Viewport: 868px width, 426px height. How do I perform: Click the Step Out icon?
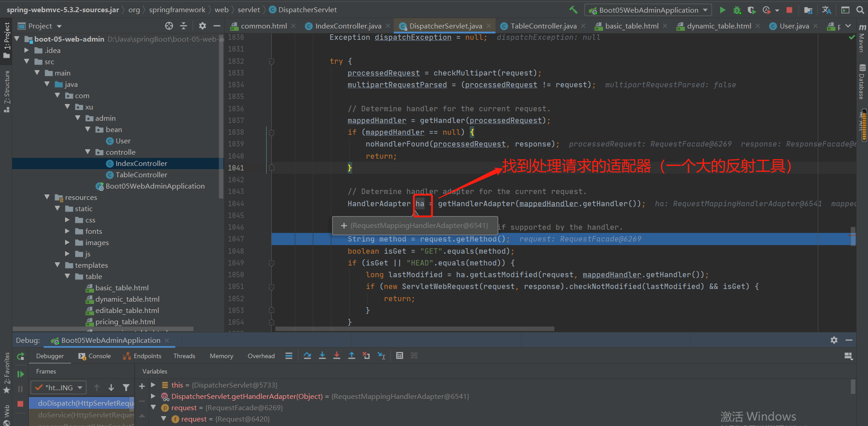pyautogui.click(x=352, y=356)
